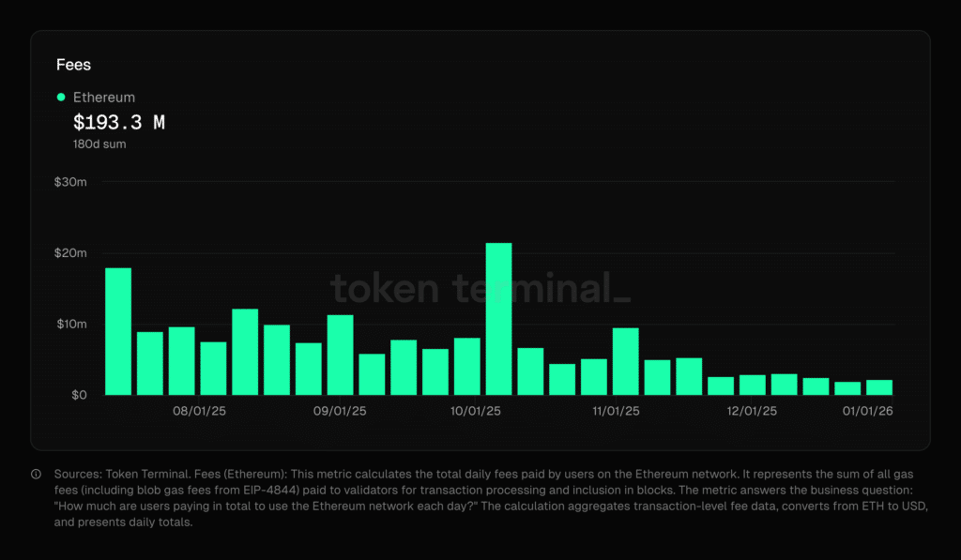Click the info icon beside the sources text

click(x=35, y=475)
